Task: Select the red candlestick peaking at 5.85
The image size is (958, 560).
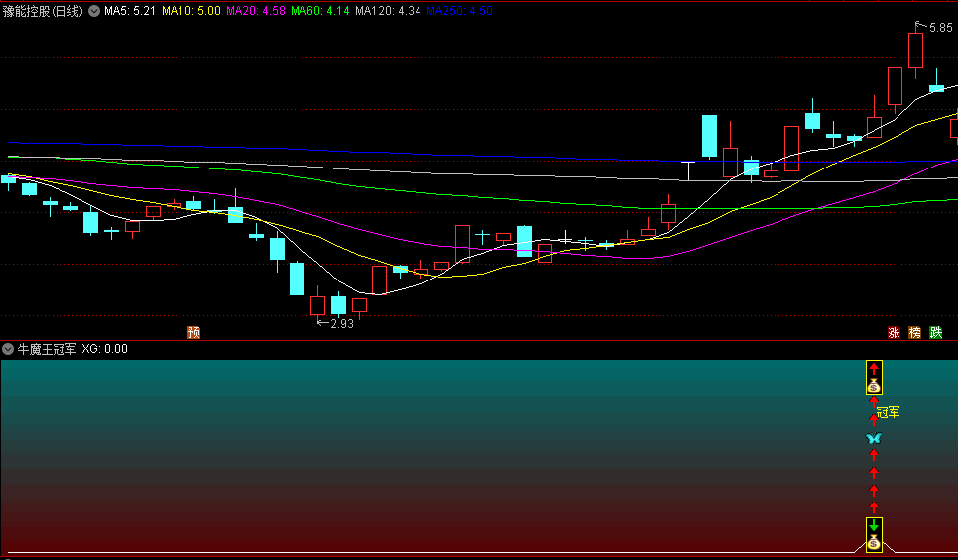Action: click(x=915, y=51)
